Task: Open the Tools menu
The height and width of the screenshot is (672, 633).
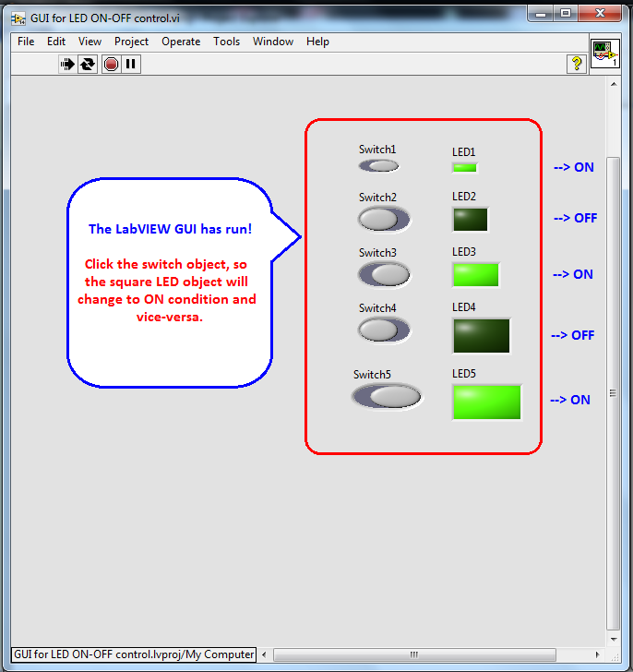Action: click(227, 42)
